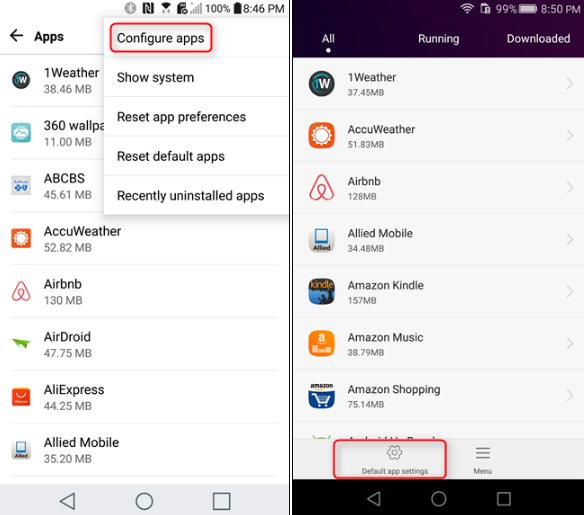
Task: Switch to the Running tab
Action: pyautogui.click(x=438, y=39)
